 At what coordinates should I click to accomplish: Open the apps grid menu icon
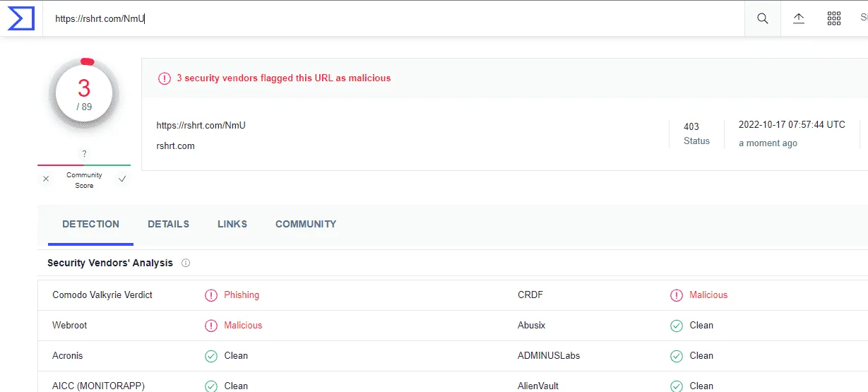pyautogui.click(x=834, y=19)
